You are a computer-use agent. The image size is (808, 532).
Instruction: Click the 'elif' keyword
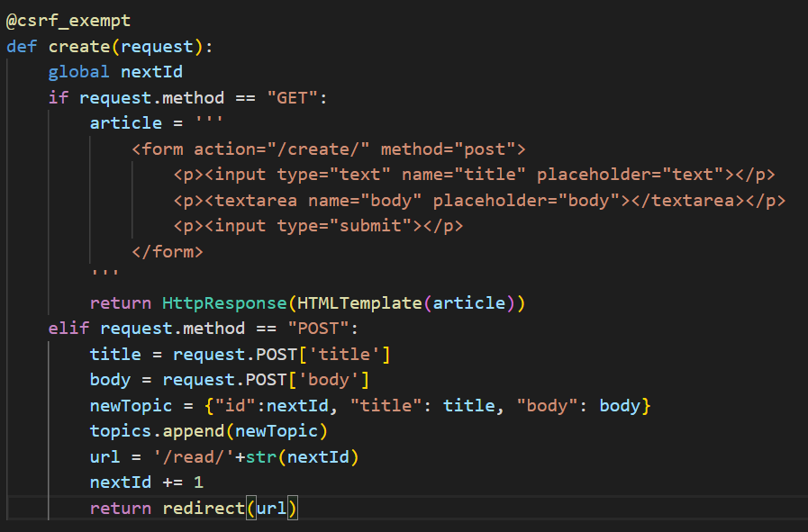click(x=68, y=328)
